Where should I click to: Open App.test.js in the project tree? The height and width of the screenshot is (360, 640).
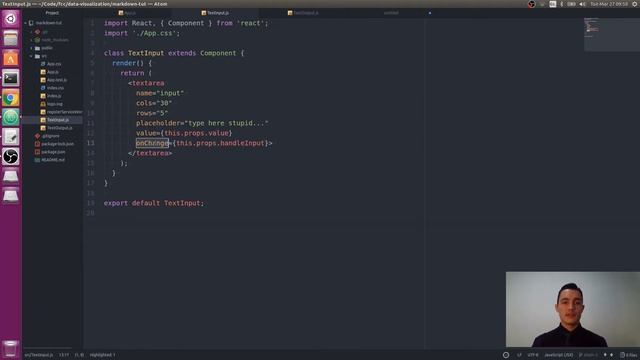click(x=54, y=80)
